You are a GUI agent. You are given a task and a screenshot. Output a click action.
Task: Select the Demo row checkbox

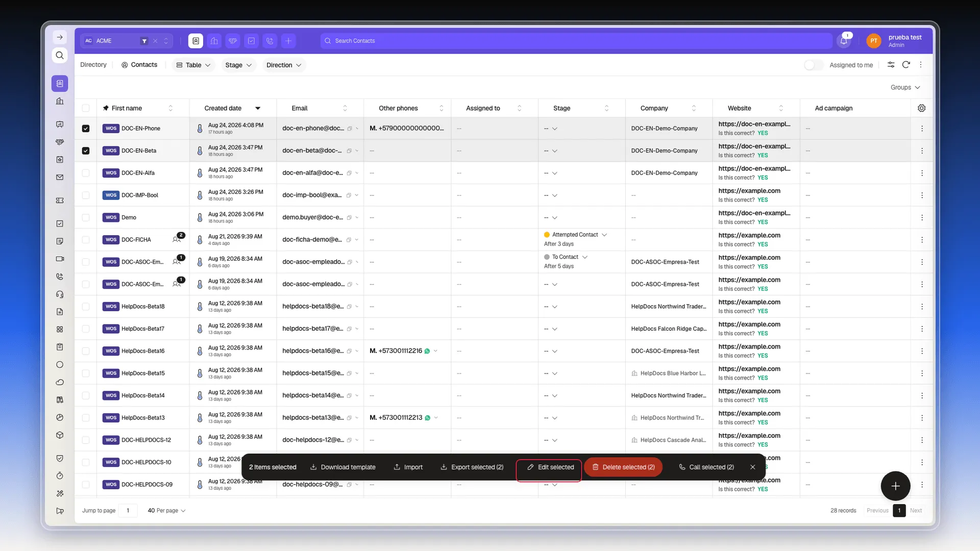point(86,217)
